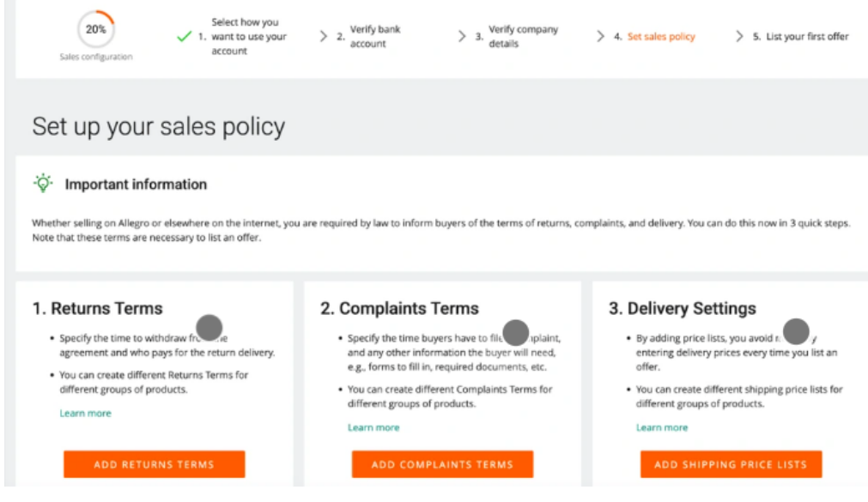This screenshot has width=868, height=502.
Task: Click the grey circle in Returns Terms card
Action: click(209, 327)
